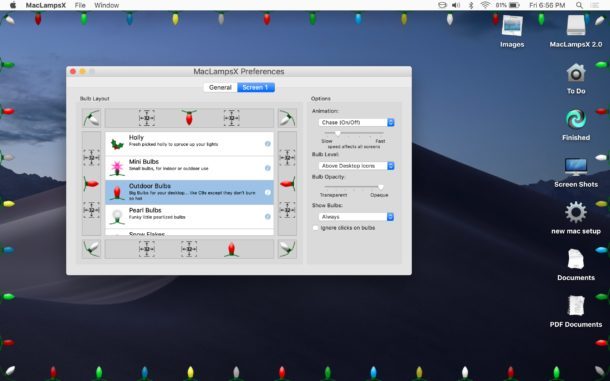Click the volume icon in menu bar

[x=456, y=5]
